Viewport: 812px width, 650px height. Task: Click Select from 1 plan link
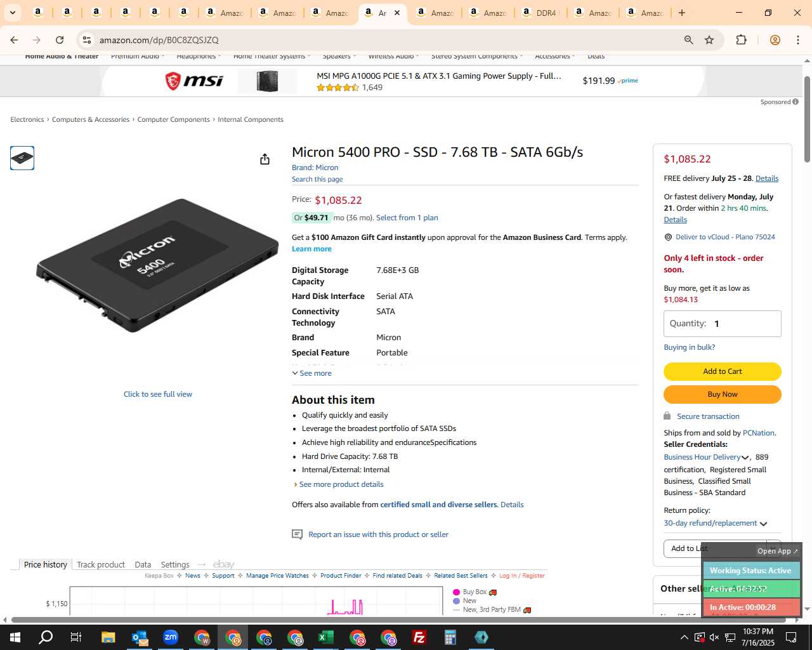pos(407,218)
